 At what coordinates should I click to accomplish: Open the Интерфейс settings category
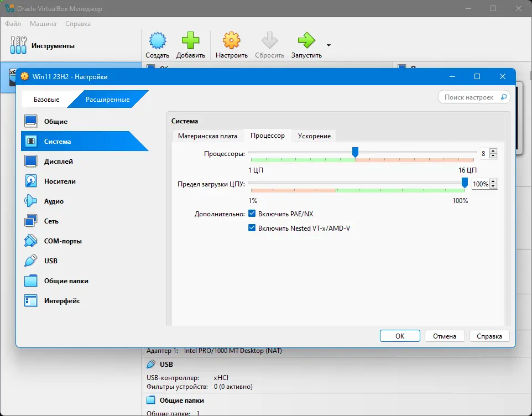click(x=85, y=300)
